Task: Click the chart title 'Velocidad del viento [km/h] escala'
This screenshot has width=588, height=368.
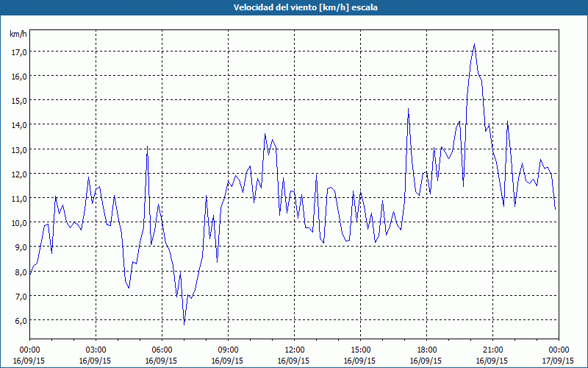Action: click(305, 7)
